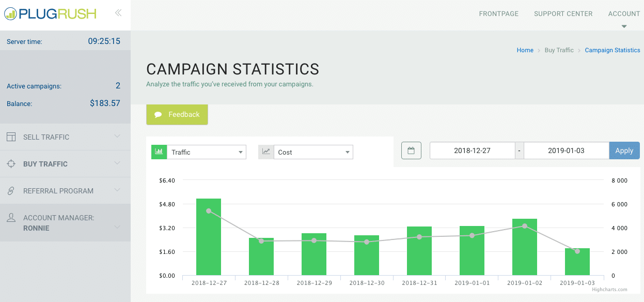Open the Support Center menu item
644x302 pixels.
563,13
